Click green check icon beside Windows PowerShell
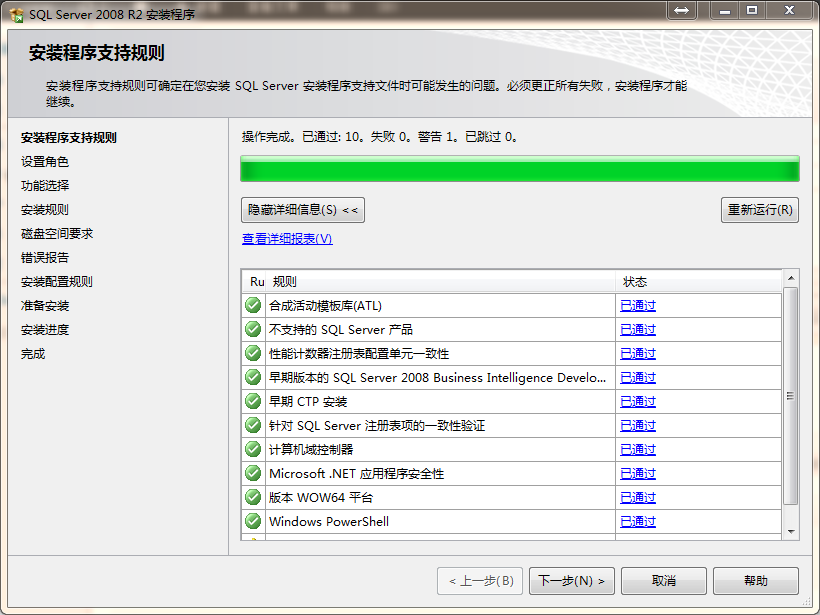This screenshot has height=615, width=820. click(253, 522)
